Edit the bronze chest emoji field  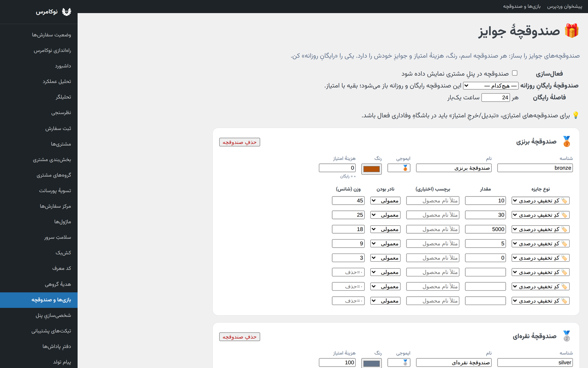tap(399, 168)
